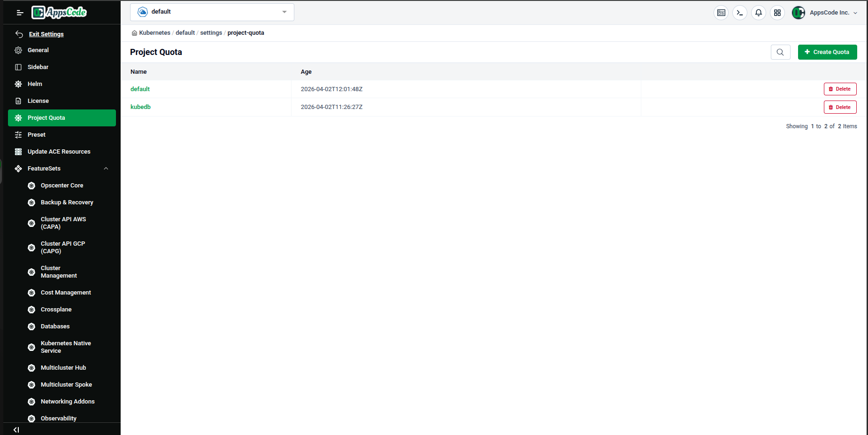
Task: Open the search icon on Project Quota page
Action: (x=780, y=52)
